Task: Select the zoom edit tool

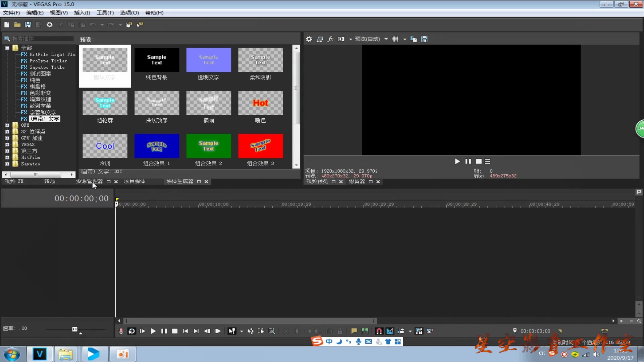Action: tap(272, 331)
